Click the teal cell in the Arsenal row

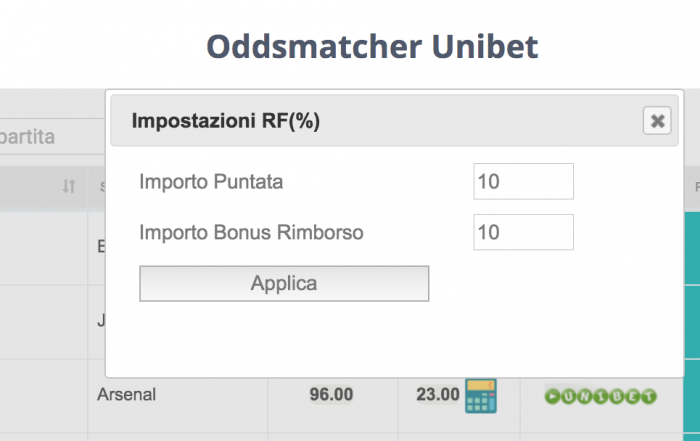(692, 396)
